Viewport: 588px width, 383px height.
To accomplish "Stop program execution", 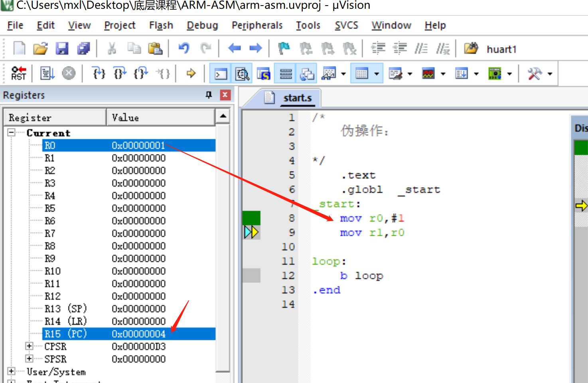I will [69, 73].
